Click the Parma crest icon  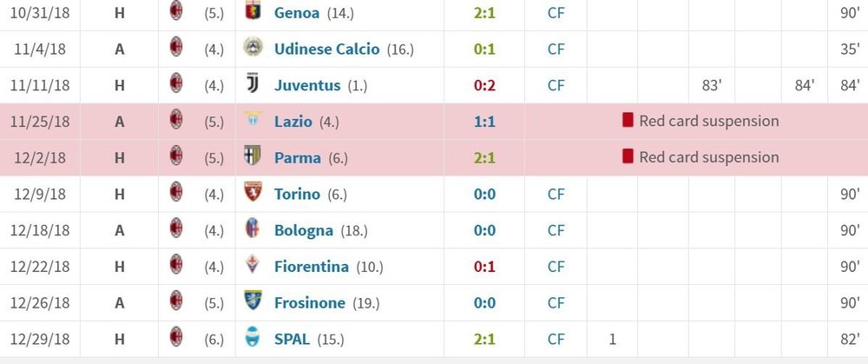click(x=253, y=156)
